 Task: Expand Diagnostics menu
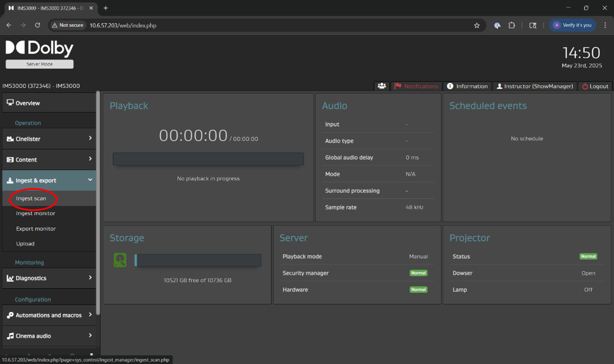pyautogui.click(x=49, y=278)
